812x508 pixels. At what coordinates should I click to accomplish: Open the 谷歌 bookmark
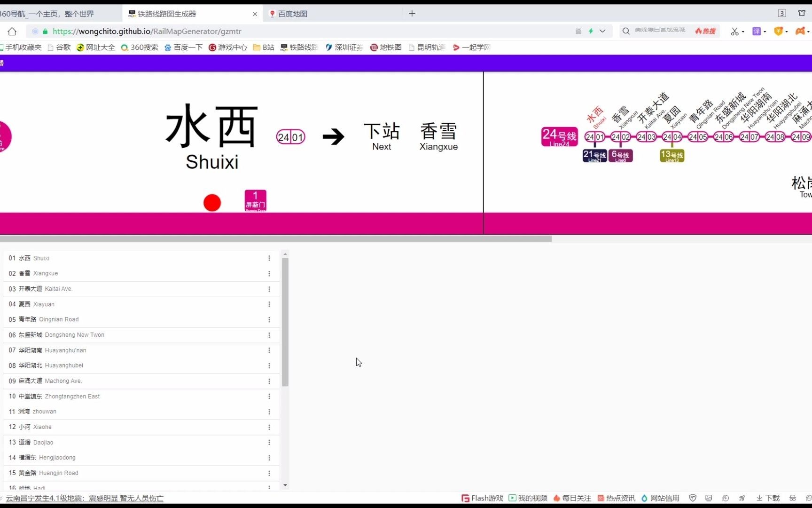pos(59,48)
